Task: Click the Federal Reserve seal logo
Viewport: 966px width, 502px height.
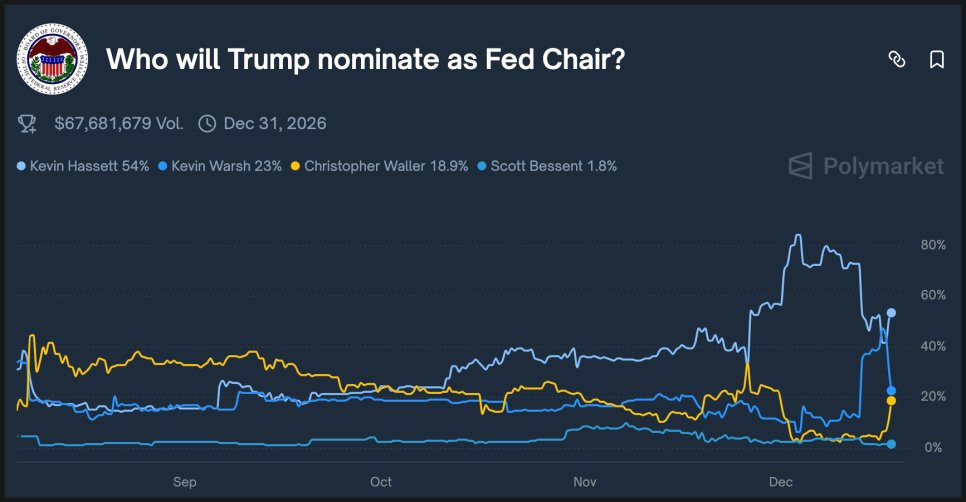Action: [53, 59]
